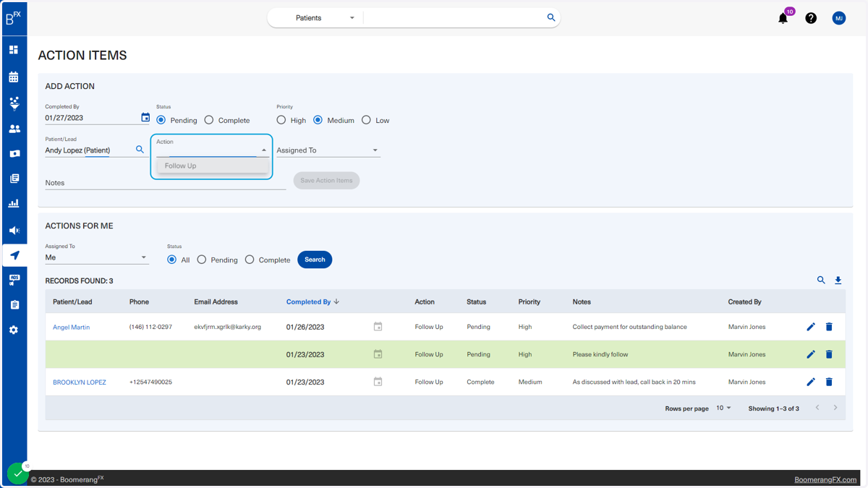This screenshot has width=868, height=488.
Task: Filter Actions For Me by Complete status
Action: pyautogui.click(x=250, y=260)
